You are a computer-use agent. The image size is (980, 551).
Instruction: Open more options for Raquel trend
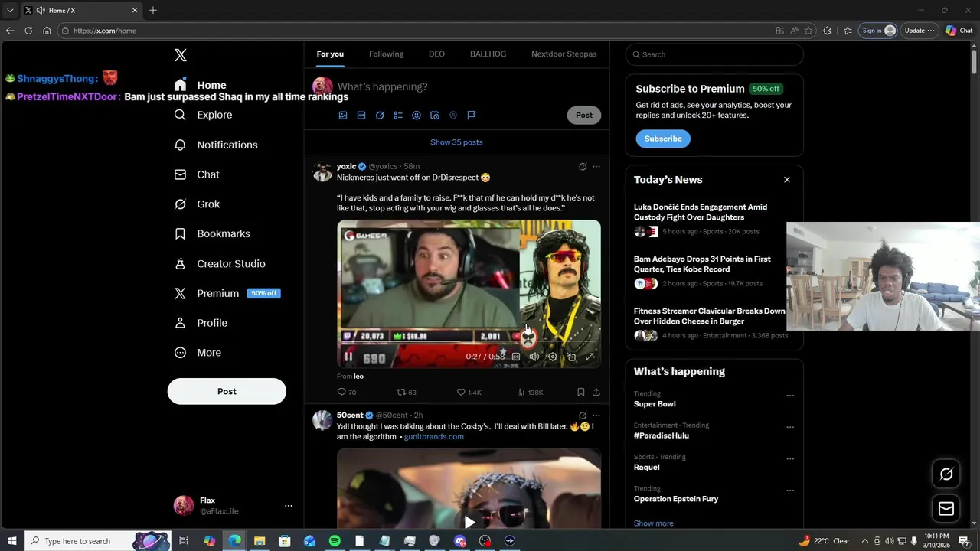click(790, 459)
